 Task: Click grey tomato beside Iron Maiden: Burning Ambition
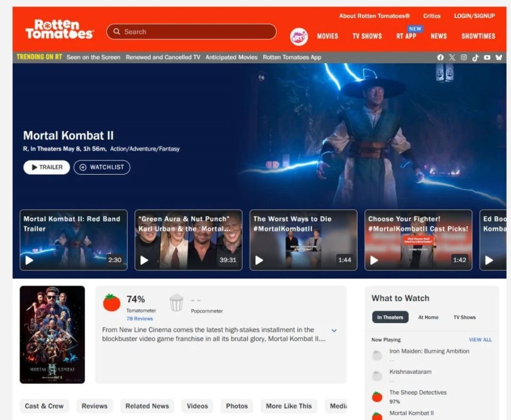pyautogui.click(x=377, y=355)
